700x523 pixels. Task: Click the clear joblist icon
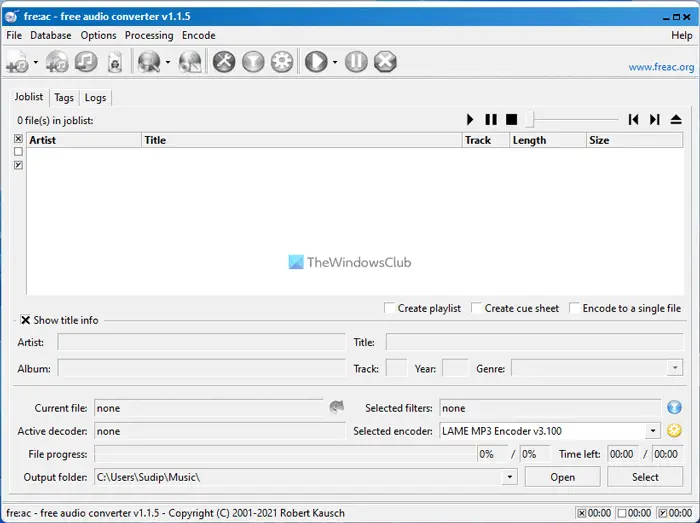pyautogui.click(x=115, y=62)
